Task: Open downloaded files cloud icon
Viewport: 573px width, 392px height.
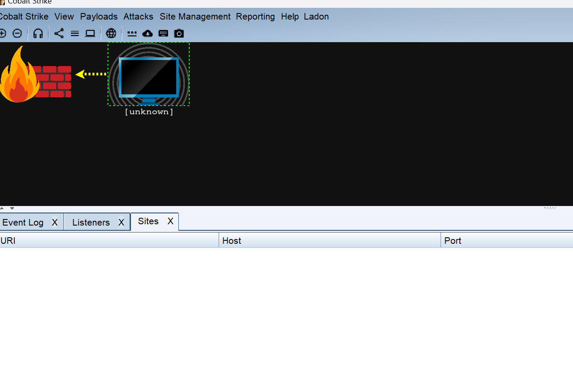Action: pos(147,33)
